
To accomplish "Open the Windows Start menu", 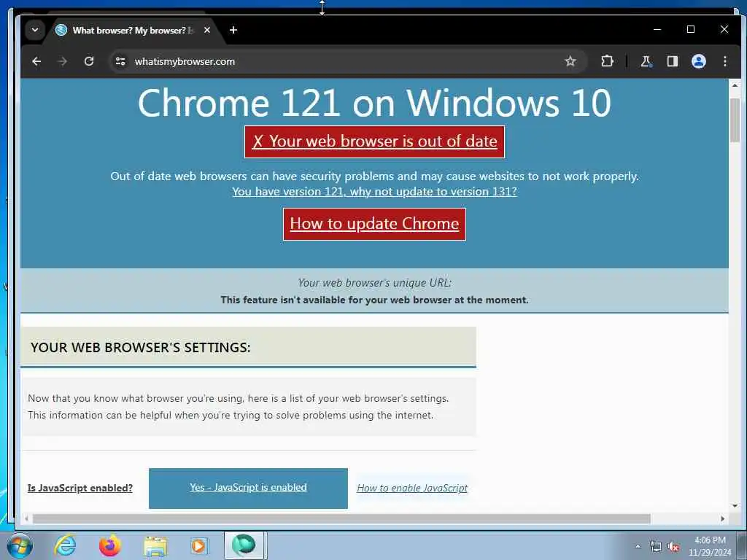I will 20,545.
